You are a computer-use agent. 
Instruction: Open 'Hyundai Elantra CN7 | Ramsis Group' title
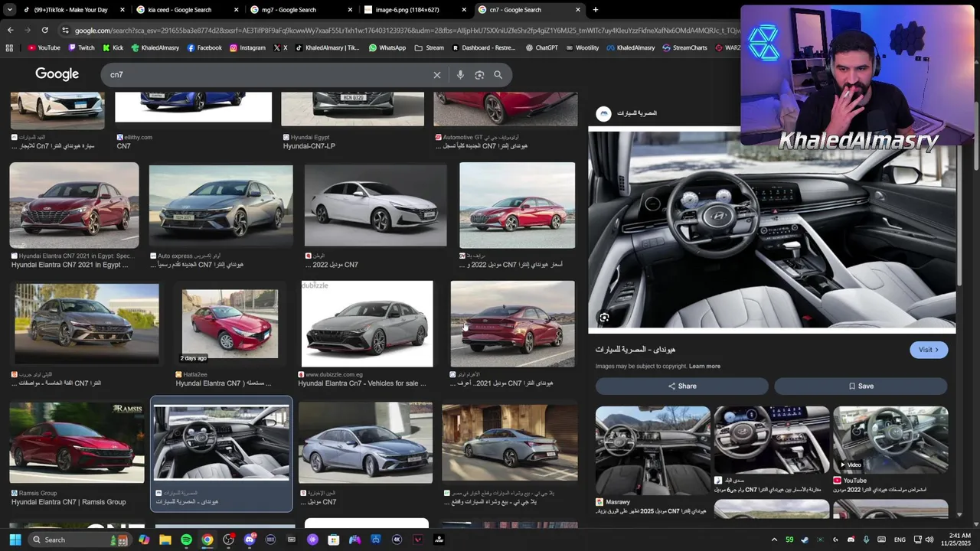[68, 502]
